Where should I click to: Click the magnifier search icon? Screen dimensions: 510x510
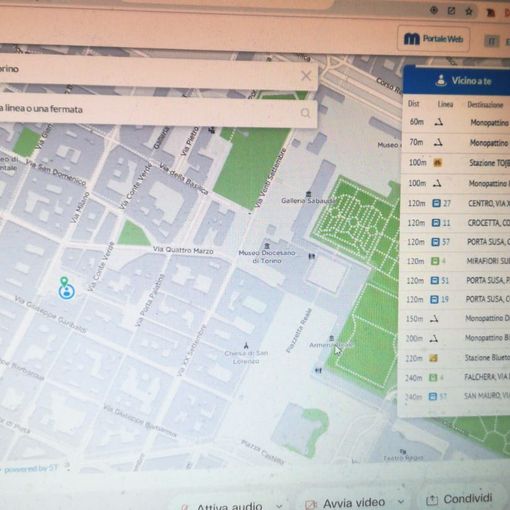click(305, 113)
